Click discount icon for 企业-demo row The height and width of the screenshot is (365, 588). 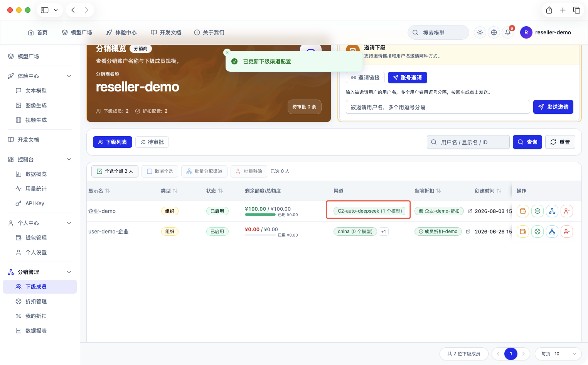click(x=537, y=211)
